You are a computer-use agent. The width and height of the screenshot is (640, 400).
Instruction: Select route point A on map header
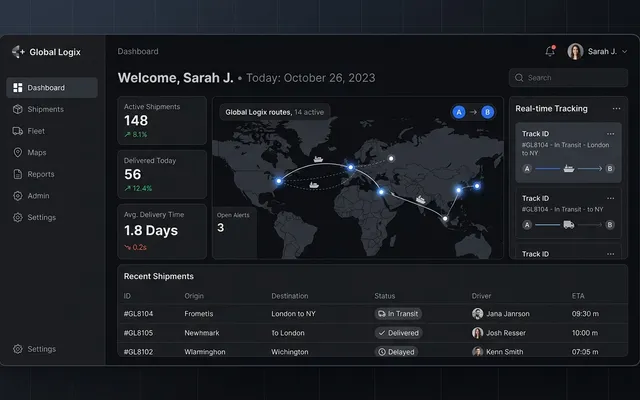459,112
